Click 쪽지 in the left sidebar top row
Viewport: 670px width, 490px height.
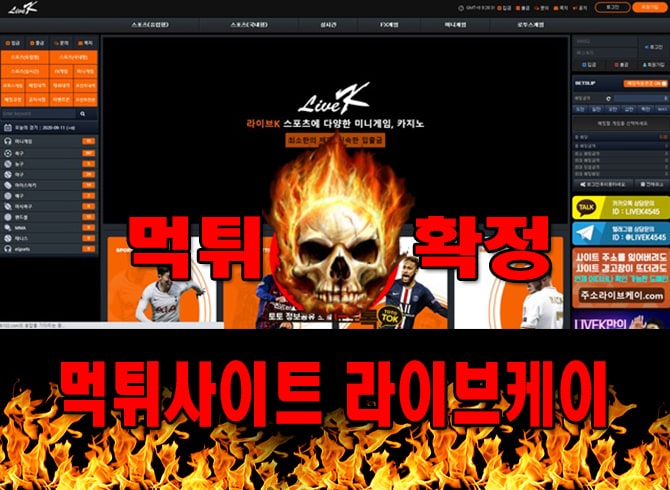tap(85, 43)
